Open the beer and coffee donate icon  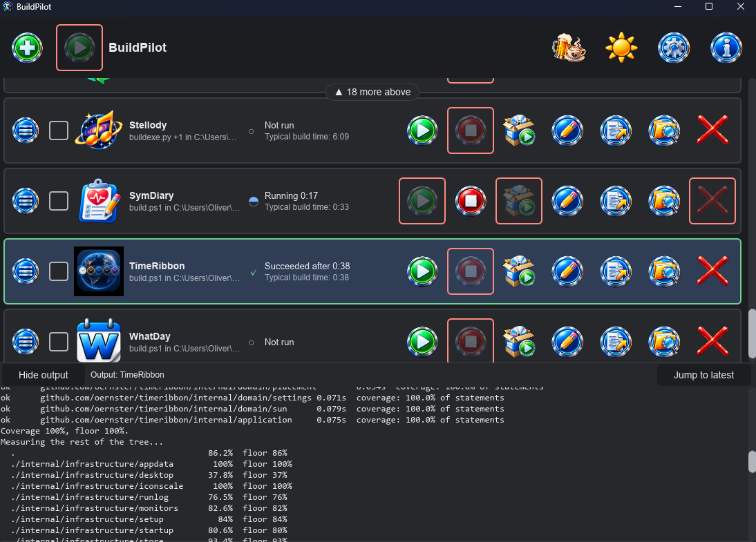tap(569, 48)
